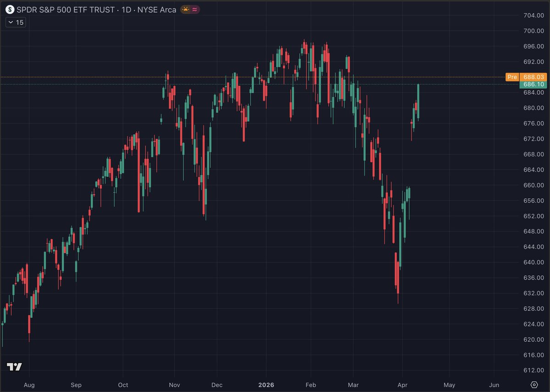Click the Dec time axis label
550x392 pixels.
[217, 385]
